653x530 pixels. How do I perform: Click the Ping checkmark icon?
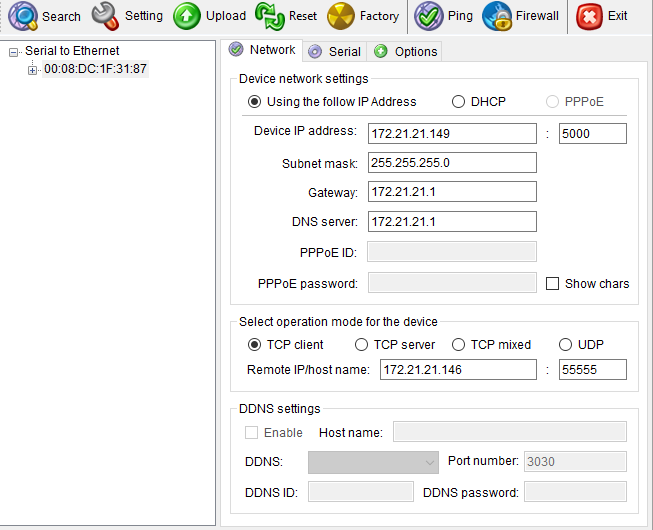[429, 16]
